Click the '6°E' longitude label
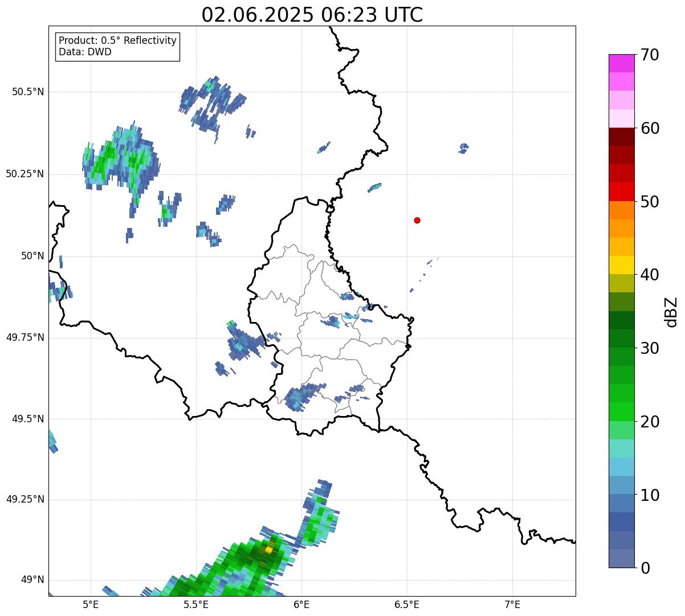The image size is (685, 616). [x=302, y=605]
